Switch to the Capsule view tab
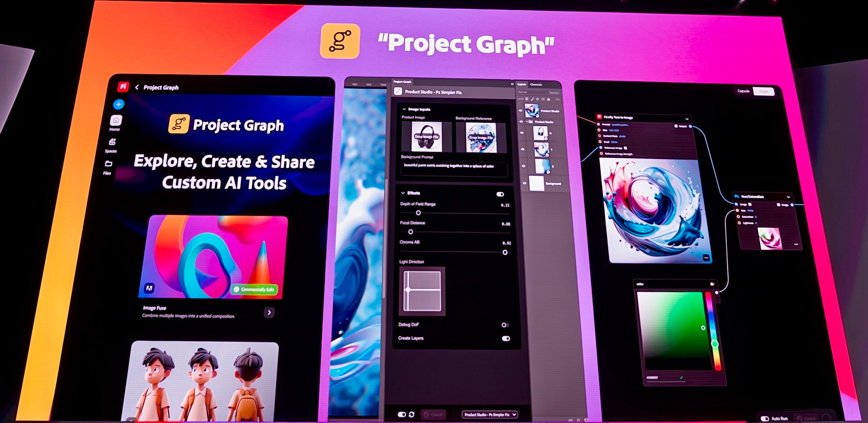 pyautogui.click(x=743, y=91)
